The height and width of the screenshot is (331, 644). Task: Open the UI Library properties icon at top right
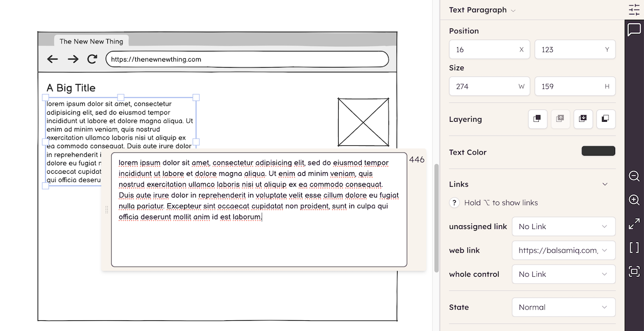tap(635, 9)
